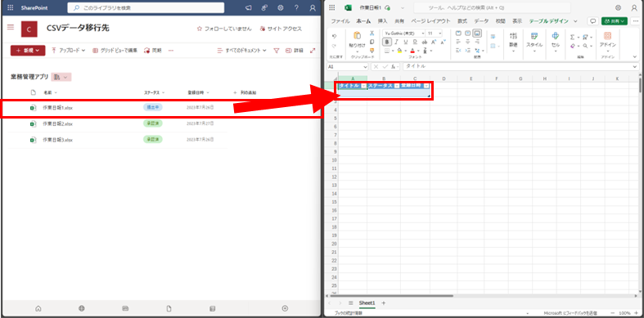Open file 作業日報2.xlsx
This screenshot has width=644, height=318.
tap(57, 124)
